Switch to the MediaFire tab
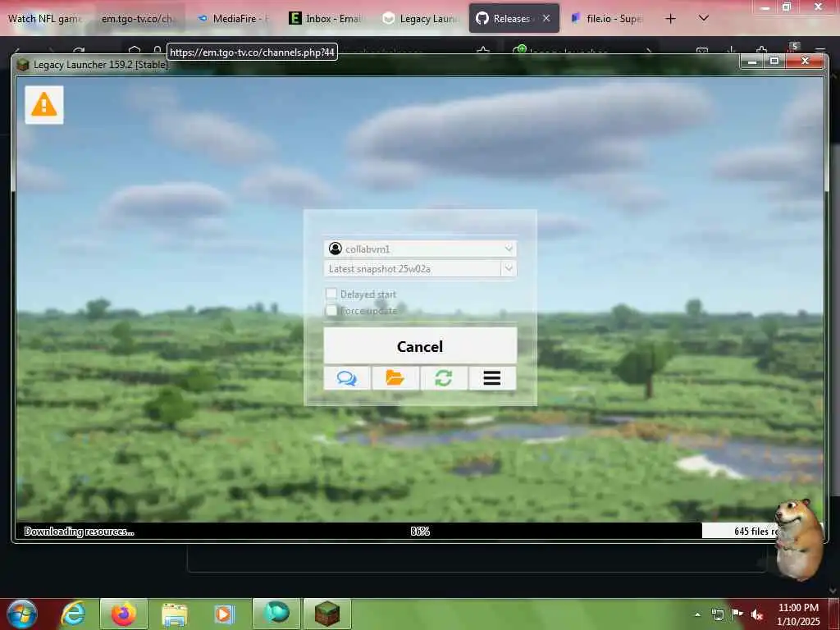 click(x=234, y=19)
